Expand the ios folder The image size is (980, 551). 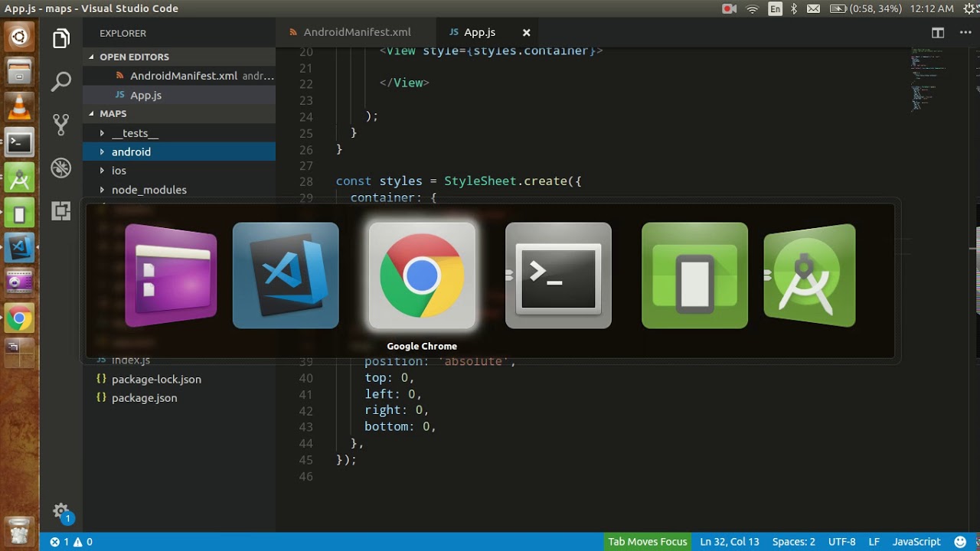[x=179, y=171]
